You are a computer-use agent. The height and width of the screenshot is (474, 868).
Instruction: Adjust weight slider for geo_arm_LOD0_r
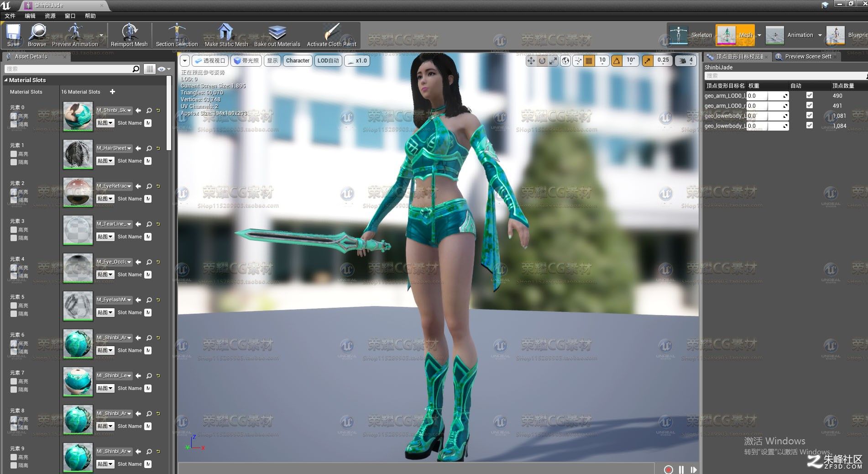coord(768,106)
